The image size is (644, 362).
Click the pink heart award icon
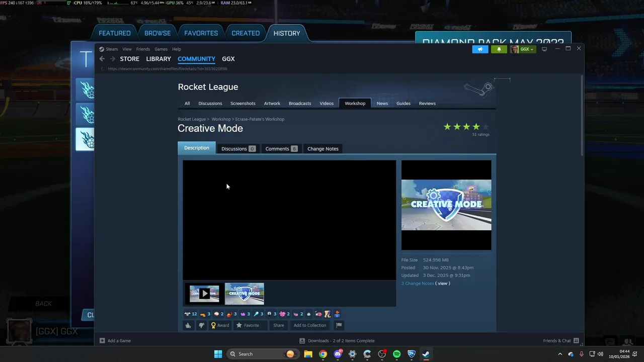tap(284, 314)
